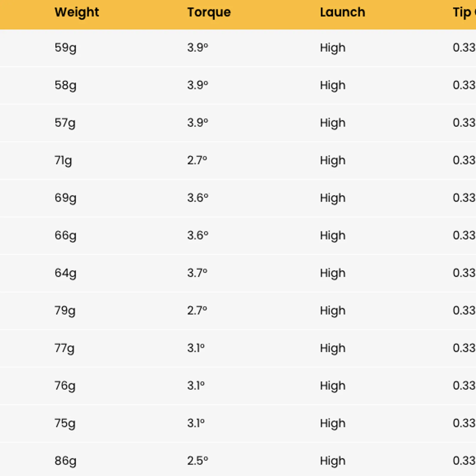Click the 0.33 tip value in 59g row

pos(464,48)
